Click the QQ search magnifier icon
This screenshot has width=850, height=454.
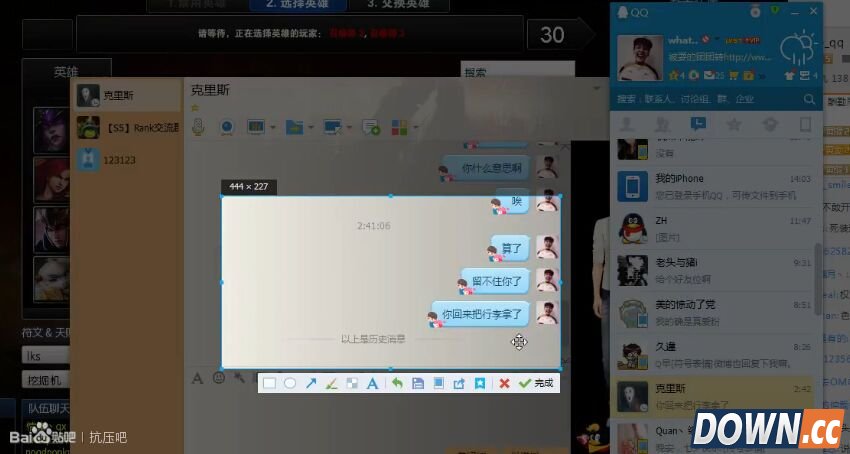click(x=809, y=99)
